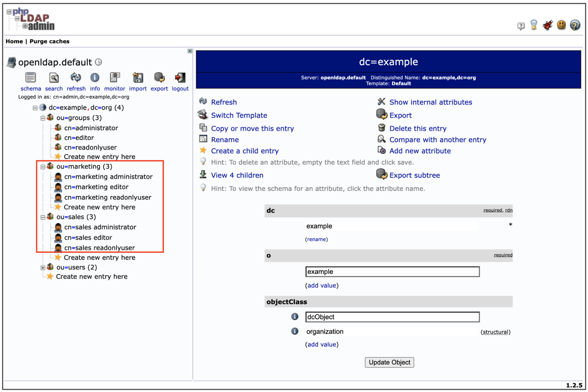
Task: Collapse the ou=marketing branch
Action: [x=43, y=167]
